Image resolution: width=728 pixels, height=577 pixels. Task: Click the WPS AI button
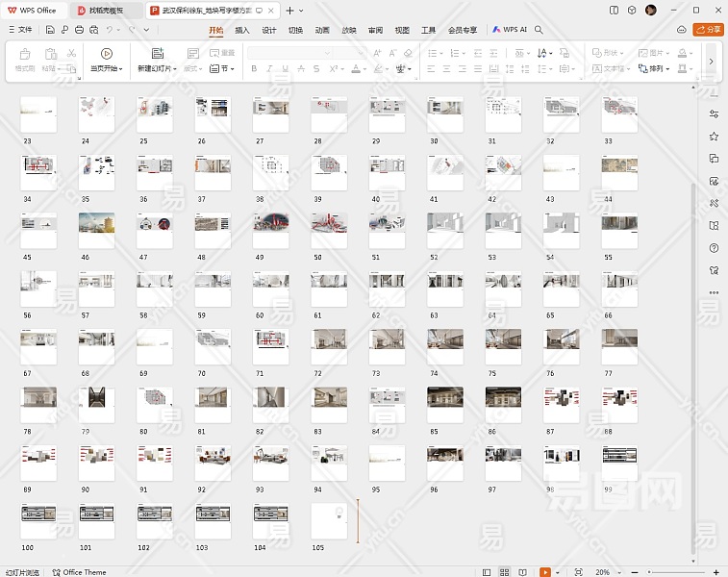pos(510,30)
